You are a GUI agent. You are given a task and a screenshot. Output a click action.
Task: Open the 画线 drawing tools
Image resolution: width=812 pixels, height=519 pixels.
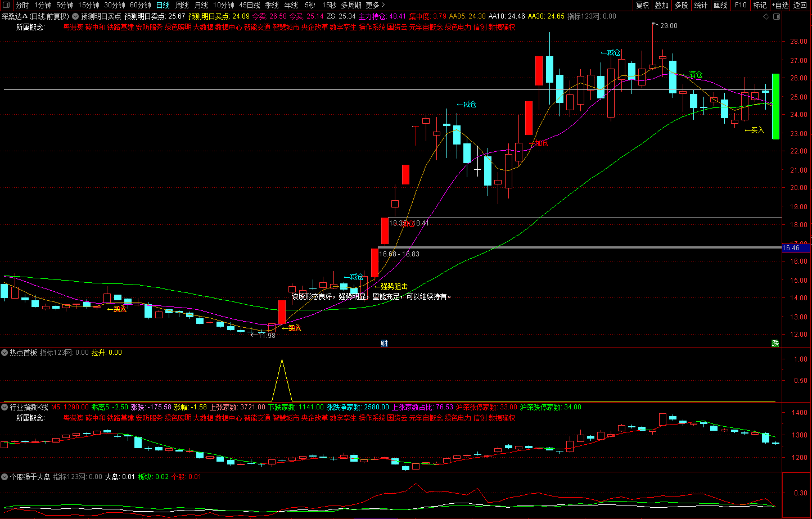tap(720, 5)
